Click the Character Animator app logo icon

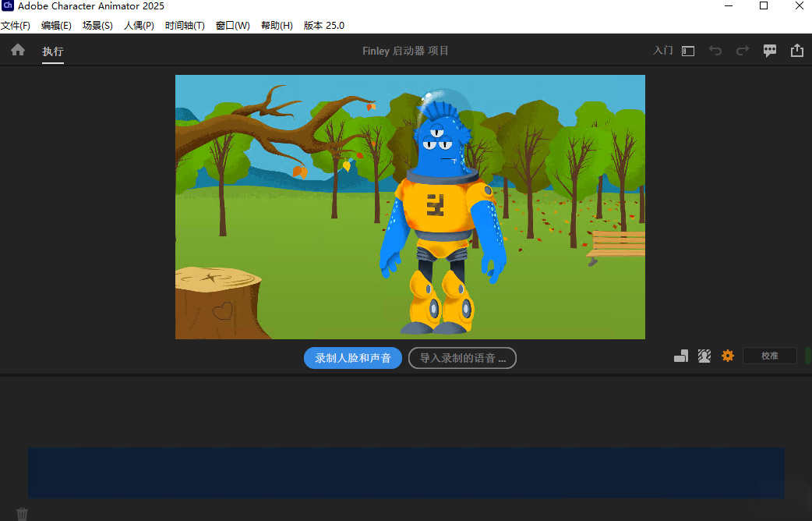[8, 5]
